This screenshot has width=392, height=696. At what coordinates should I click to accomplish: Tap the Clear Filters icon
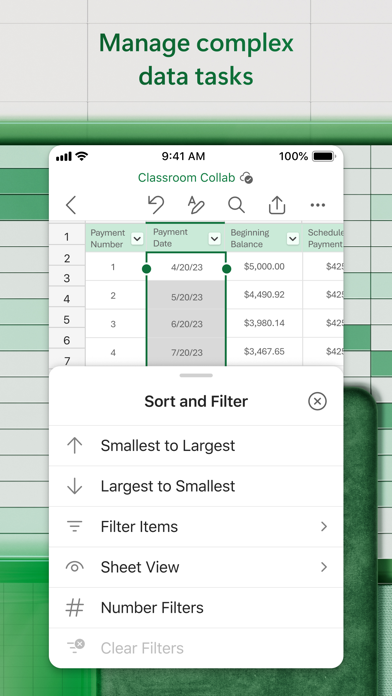[x=75, y=647]
